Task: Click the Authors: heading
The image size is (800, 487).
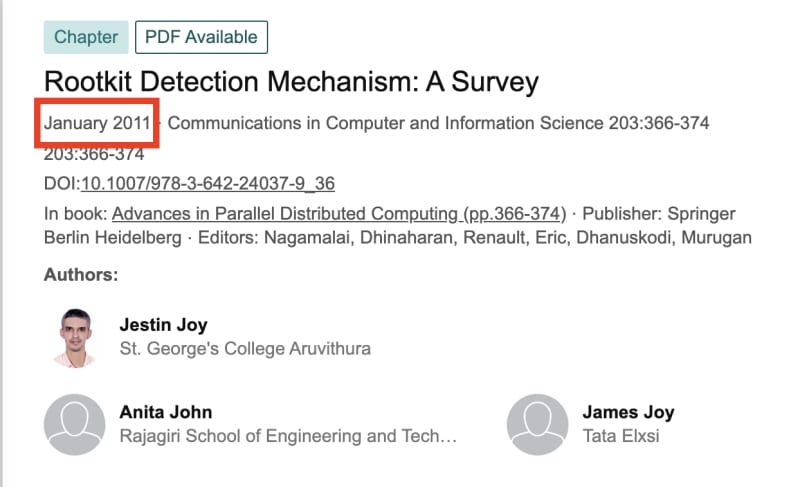Action: (x=81, y=275)
